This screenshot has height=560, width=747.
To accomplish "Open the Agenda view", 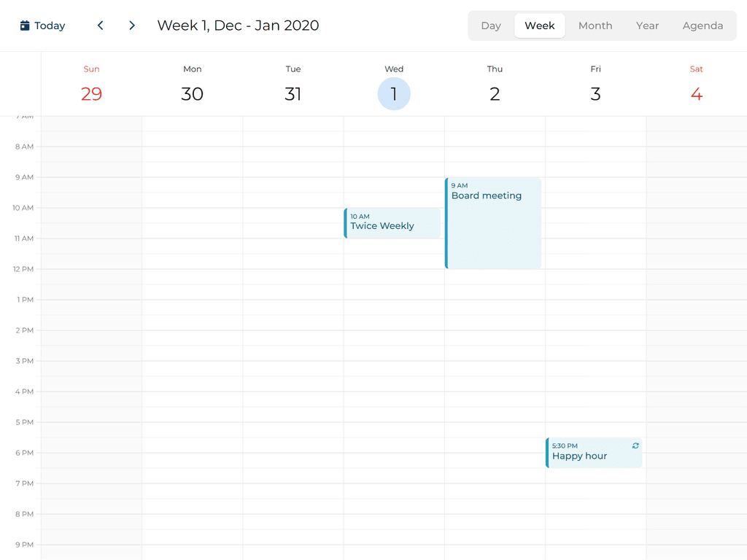I will click(703, 25).
